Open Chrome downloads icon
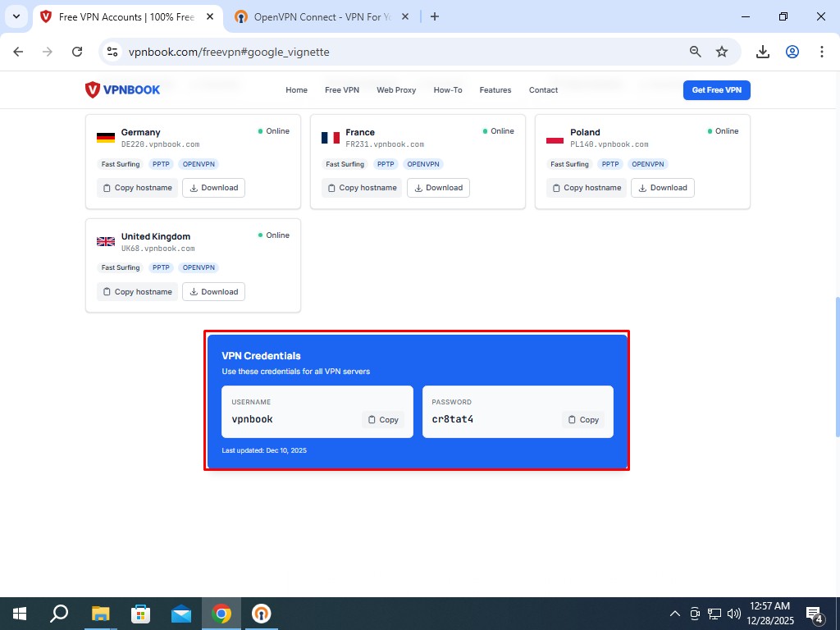 763,52
